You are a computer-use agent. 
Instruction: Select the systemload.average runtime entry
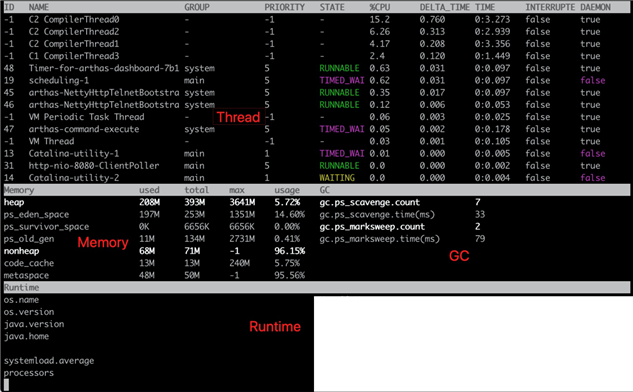tap(49, 361)
